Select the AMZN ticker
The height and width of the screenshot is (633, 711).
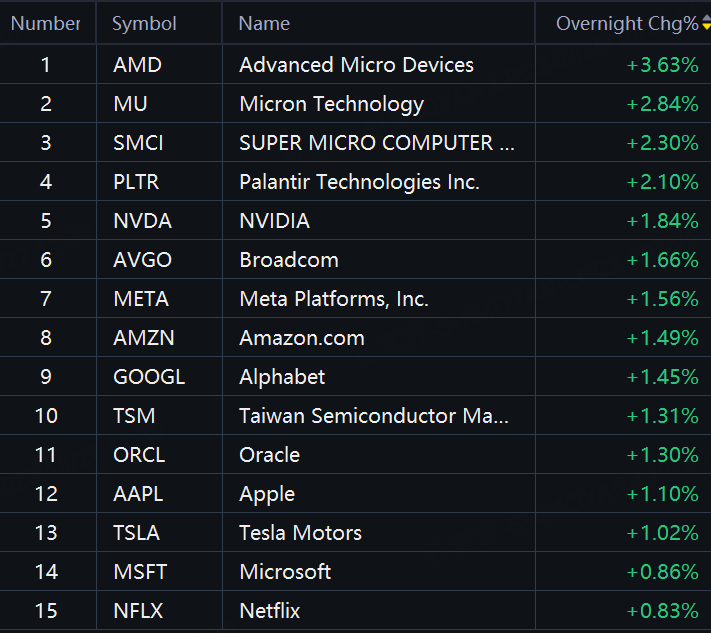click(144, 338)
